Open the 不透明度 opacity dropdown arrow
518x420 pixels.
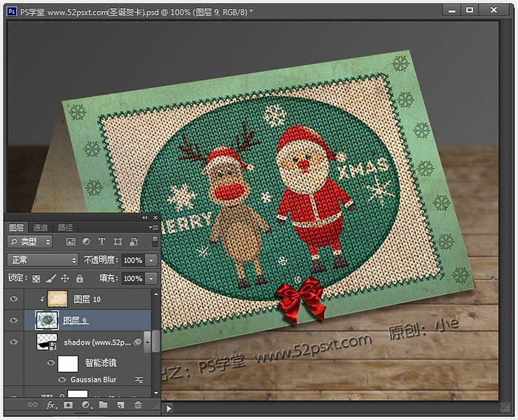tap(151, 260)
